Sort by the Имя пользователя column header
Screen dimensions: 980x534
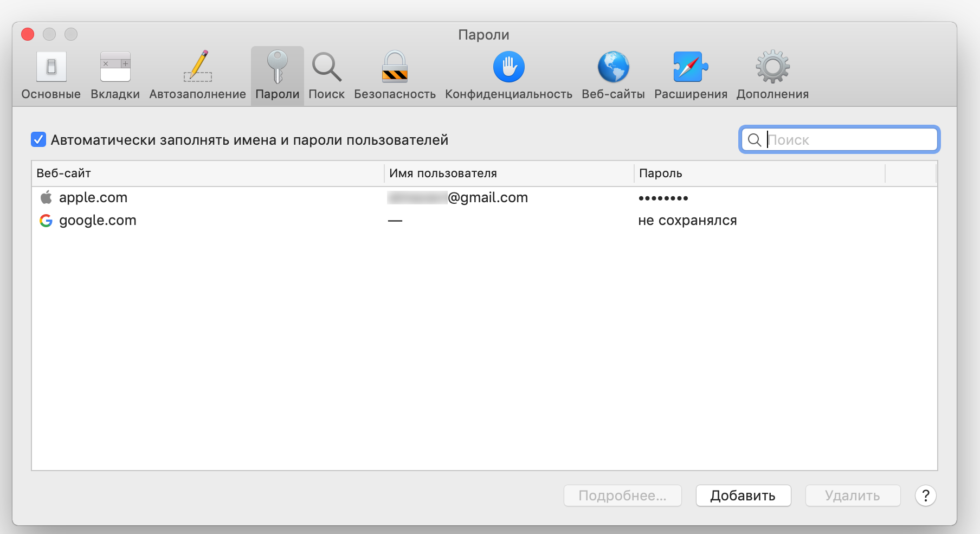click(508, 173)
